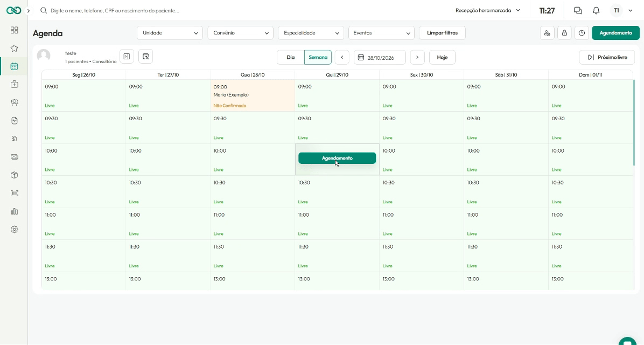644x345 pixels.
Task: Go to the previous week arrow
Action: click(x=342, y=57)
